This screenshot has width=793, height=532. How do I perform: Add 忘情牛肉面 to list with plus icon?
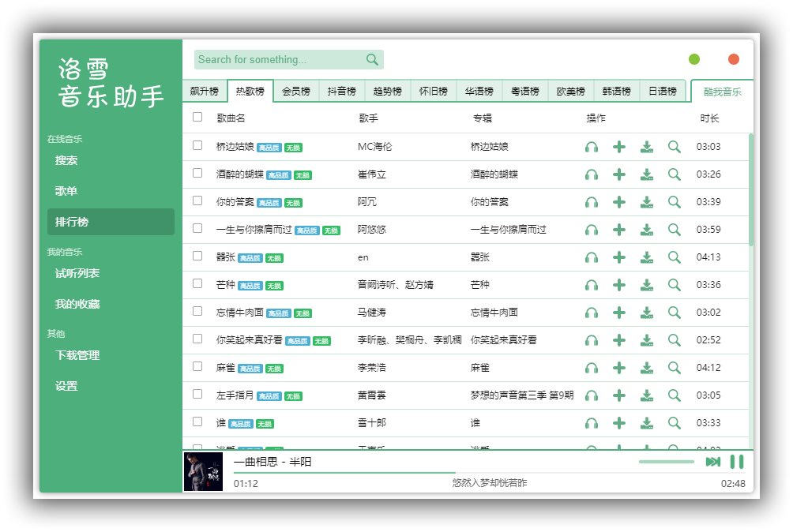pyautogui.click(x=619, y=313)
